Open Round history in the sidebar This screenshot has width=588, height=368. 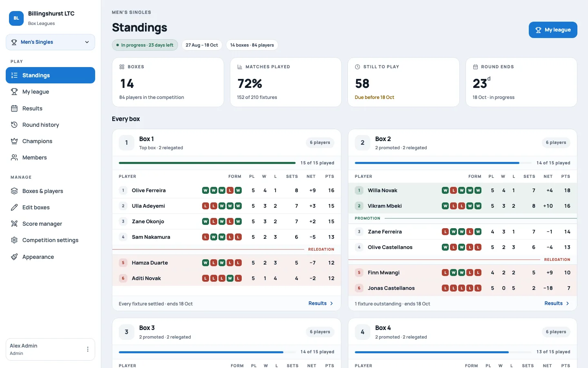(50, 125)
